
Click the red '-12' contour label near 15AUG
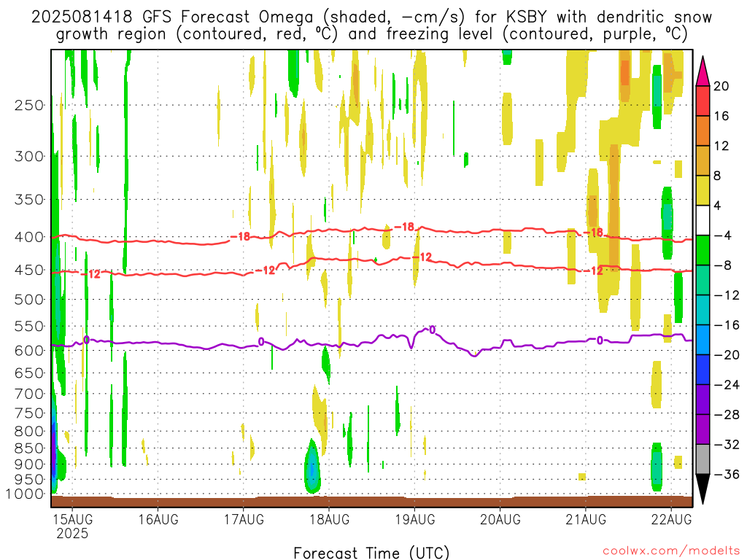[90, 274]
